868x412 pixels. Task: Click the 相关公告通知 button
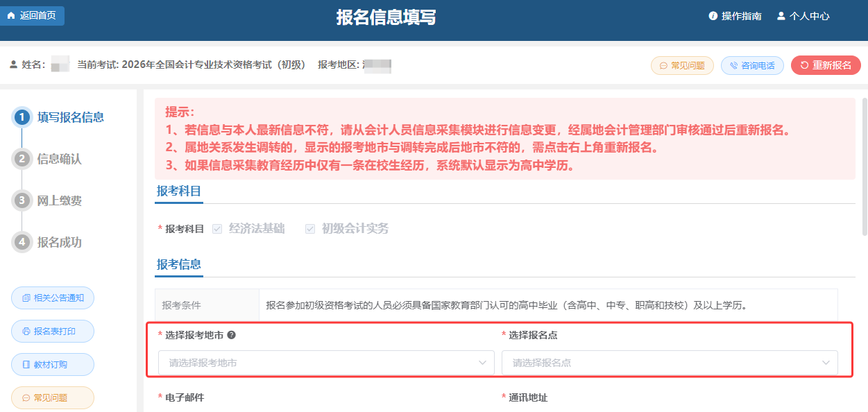53,298
